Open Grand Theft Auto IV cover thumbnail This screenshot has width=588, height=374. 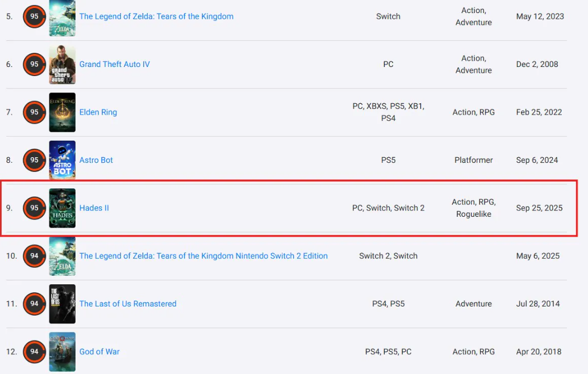point(62,65)
